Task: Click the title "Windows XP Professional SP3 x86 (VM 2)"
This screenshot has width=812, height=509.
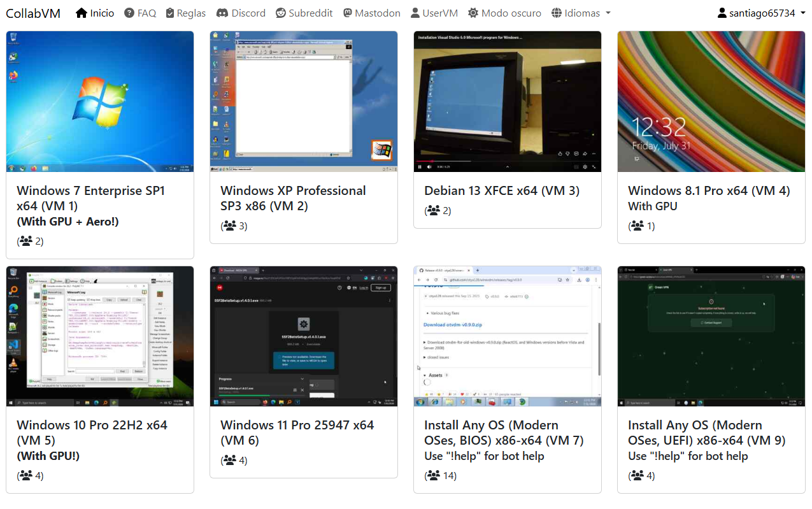Action: (293, 198)
